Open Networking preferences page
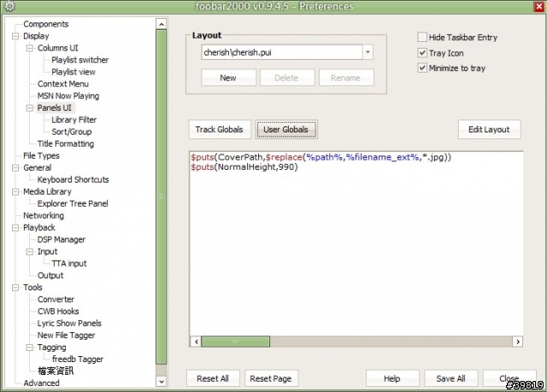The image size is (547, 392). coord(44,216)
